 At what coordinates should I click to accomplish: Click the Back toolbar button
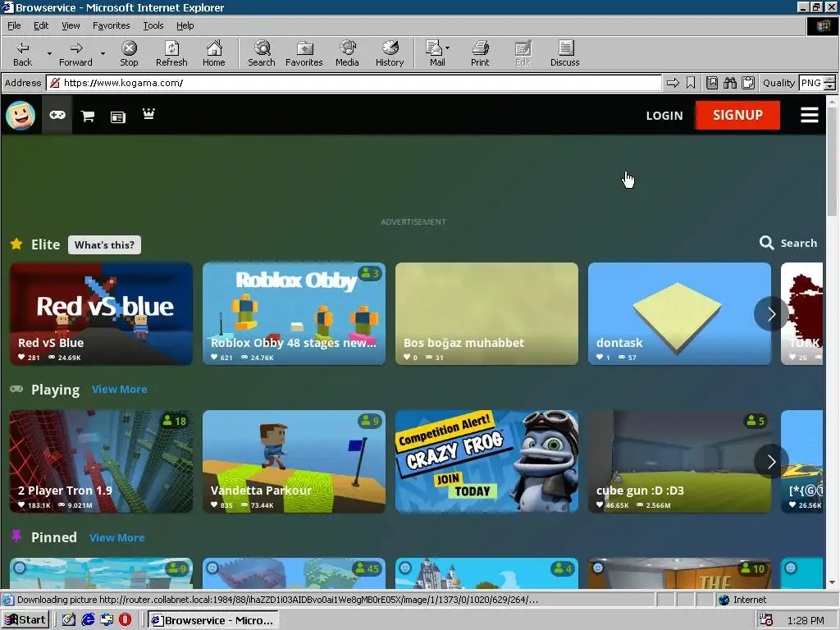[x=22, y=53]
